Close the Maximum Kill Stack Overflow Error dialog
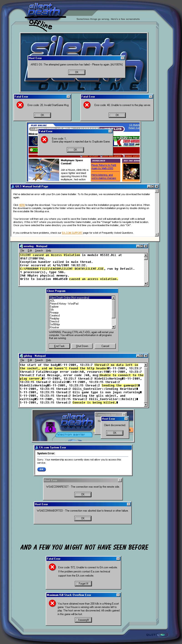This screenshot has width=182, height=644. point(118,595)
